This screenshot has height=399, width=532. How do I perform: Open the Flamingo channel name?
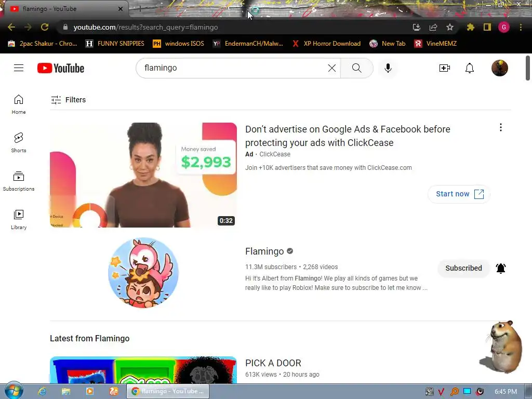[x=264, y=251]
